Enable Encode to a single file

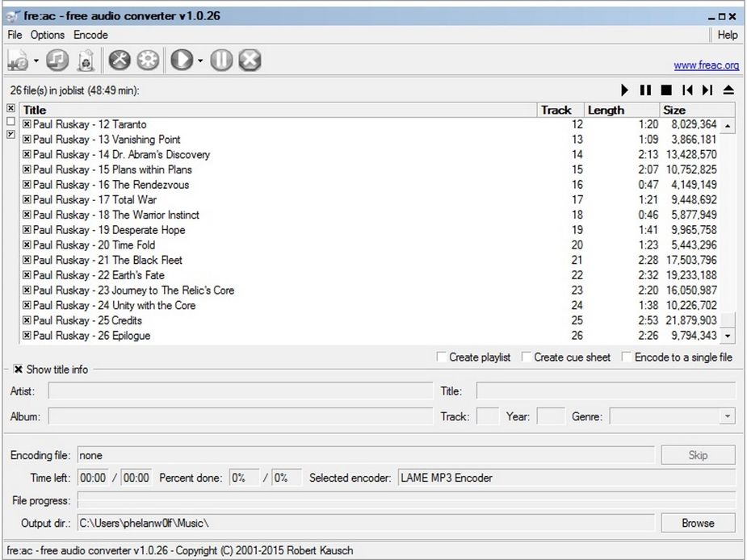pyautogui.click(x=627, y=357)
